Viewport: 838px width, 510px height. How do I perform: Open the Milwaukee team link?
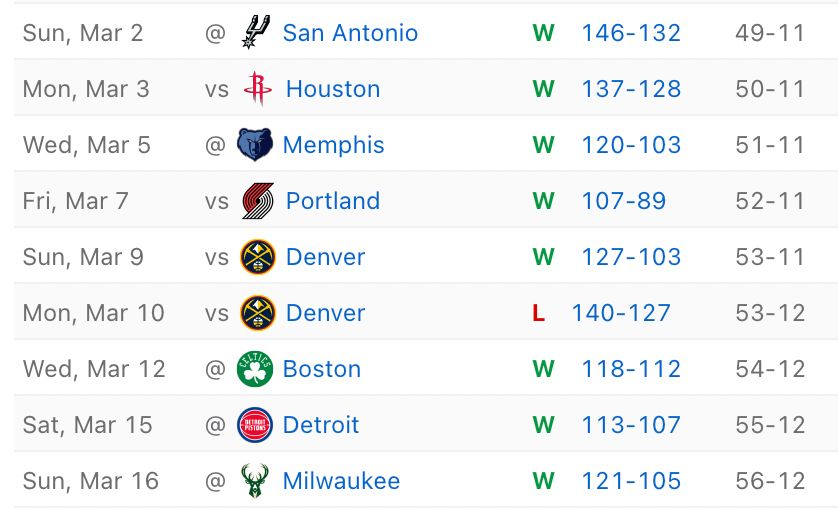coord(341,481)
